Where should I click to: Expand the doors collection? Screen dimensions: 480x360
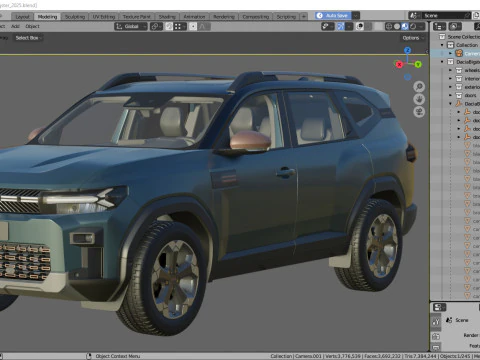tap(450, 95)
